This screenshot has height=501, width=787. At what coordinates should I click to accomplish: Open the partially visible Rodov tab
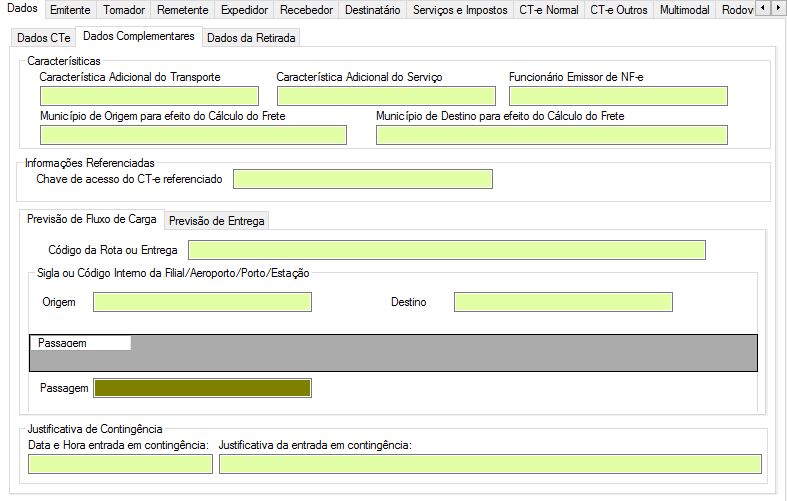pos(736,10)
